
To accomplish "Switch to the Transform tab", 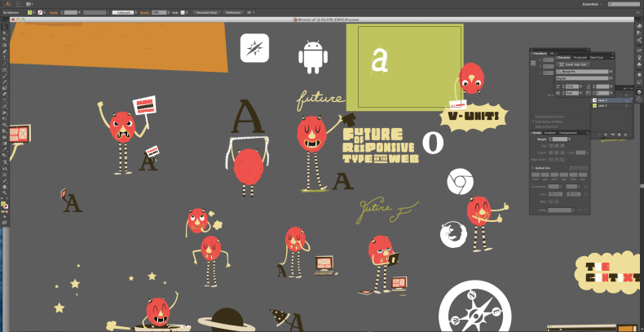I will 540,53.
